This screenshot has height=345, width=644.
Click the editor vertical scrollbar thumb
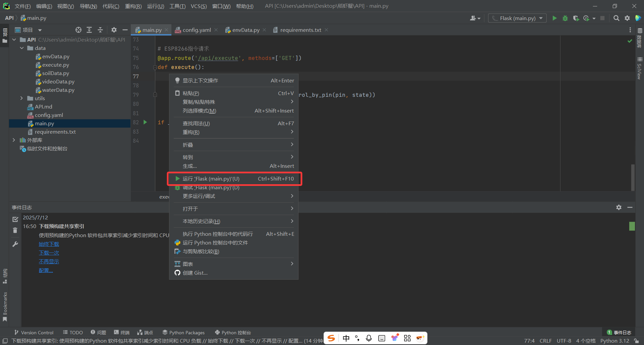[x=633, y=178]
